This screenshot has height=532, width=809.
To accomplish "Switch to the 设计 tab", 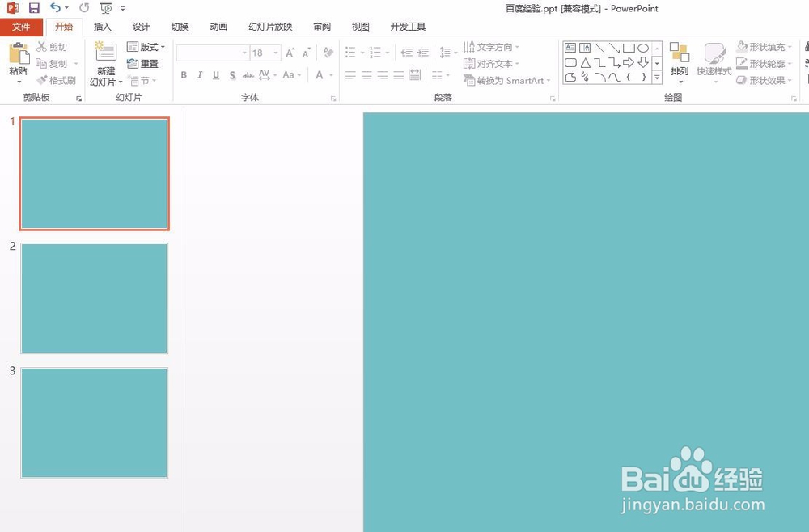I will [141, 27].
